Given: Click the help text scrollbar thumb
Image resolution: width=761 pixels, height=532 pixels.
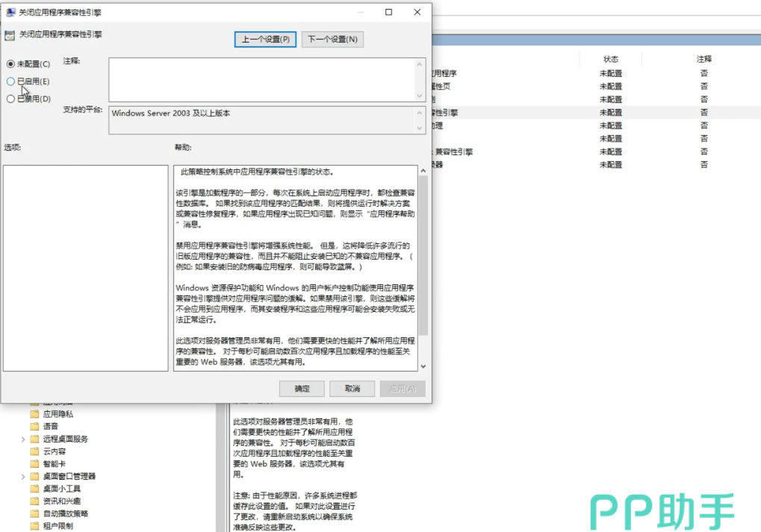Looking at the screenshot, I should pyautogui.click(x=423, y=256).
